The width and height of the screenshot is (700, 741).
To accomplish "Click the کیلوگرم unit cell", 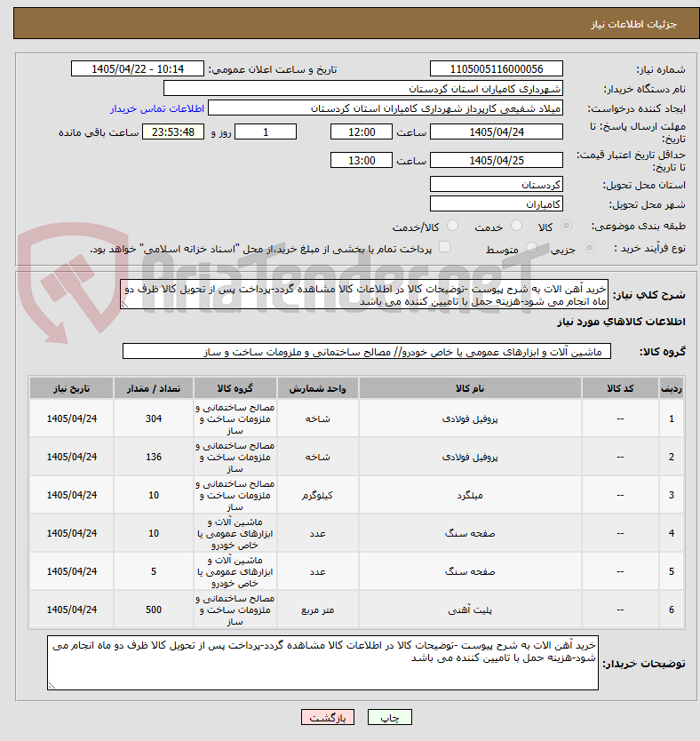I will pos(317,495).
